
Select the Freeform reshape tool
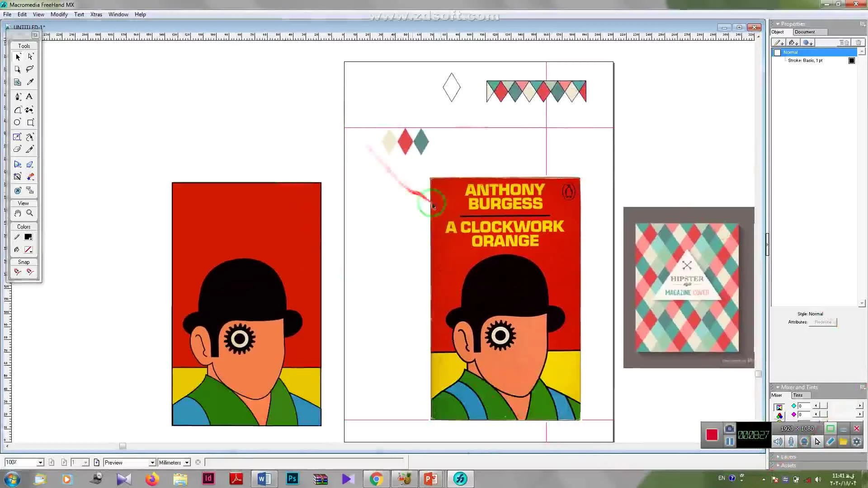point(30,137)
